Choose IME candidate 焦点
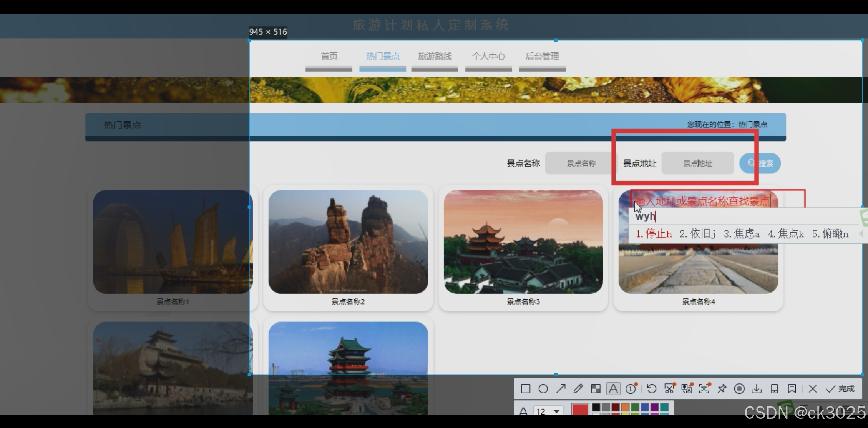Screen dimensions: 868x428 coord(786,234)
